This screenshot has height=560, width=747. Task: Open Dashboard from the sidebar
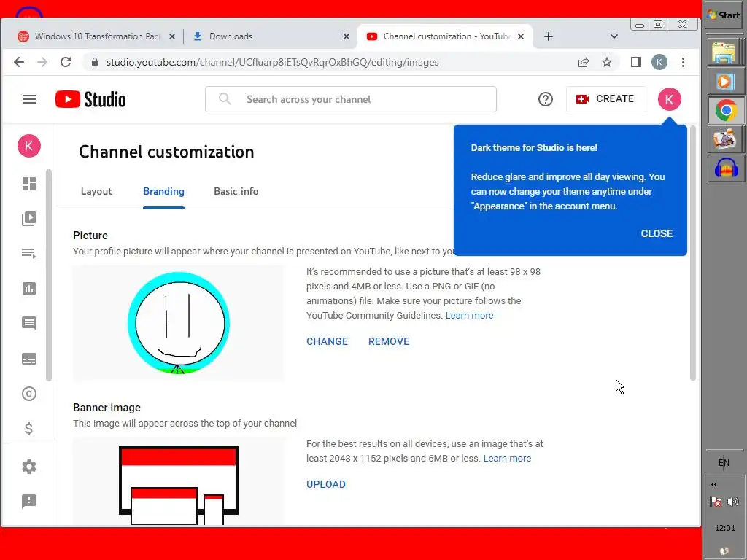click(x=29, y=184)
